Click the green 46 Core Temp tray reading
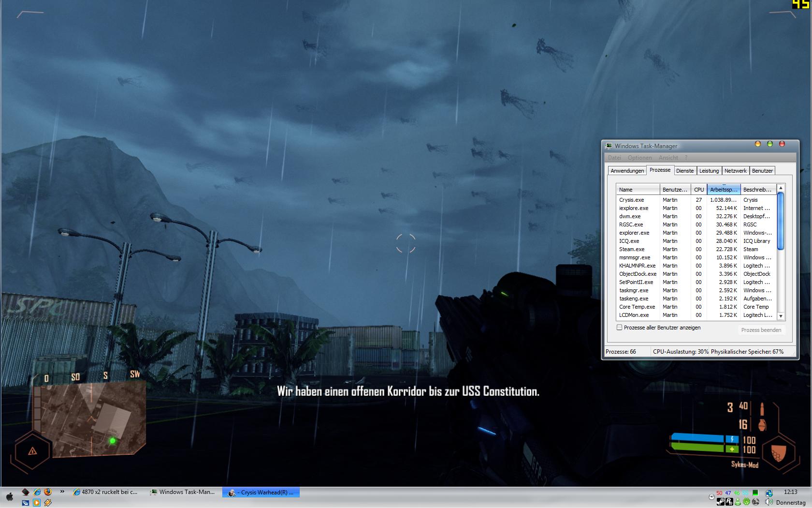The image size is (812, 508). tap(737, 493)
